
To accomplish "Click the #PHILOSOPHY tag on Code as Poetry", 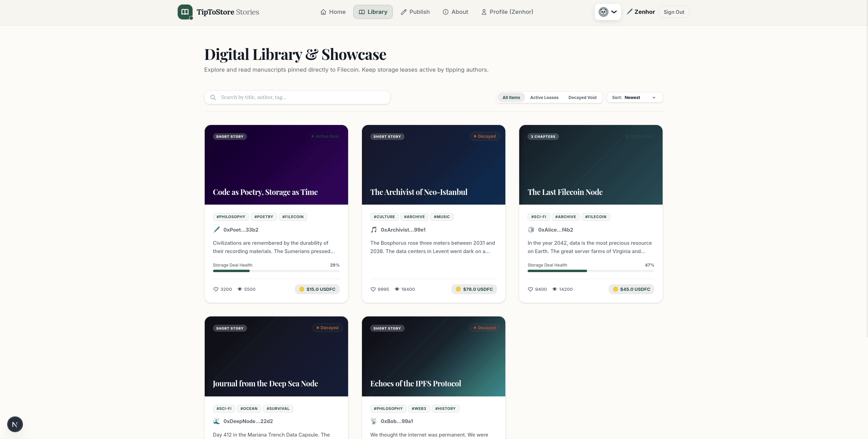I will point(231,217).
